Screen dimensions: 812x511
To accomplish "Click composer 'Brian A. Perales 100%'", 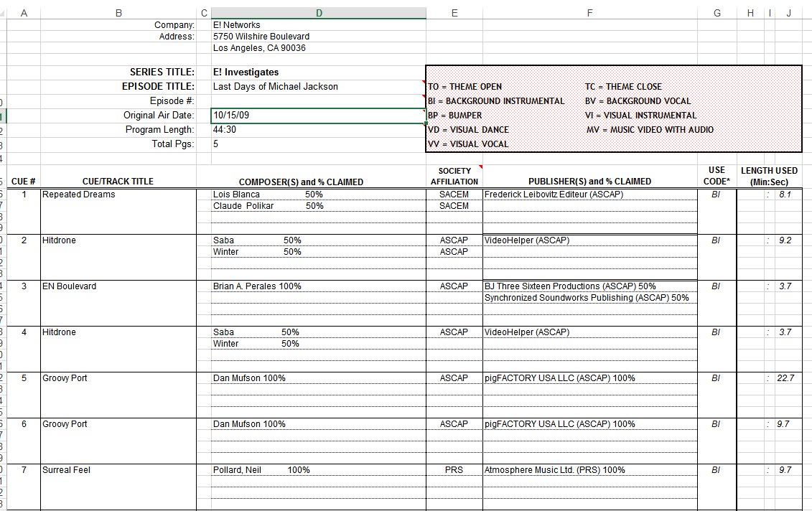I will [257, 286].
